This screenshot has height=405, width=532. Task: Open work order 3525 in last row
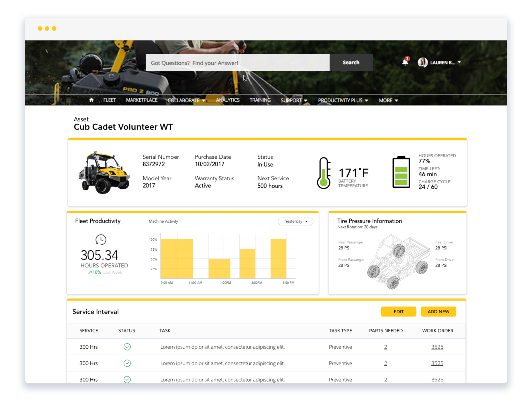coord(437,379)
